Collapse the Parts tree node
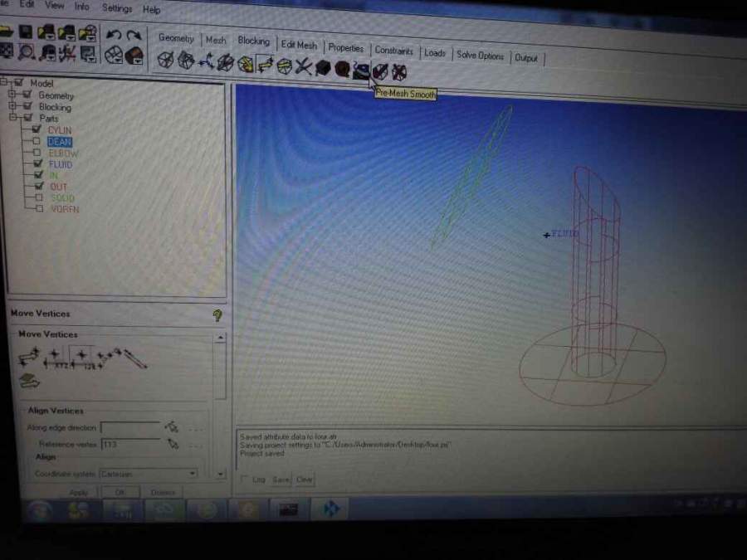The width and height of the screenshot is (747, 560). click(13, 117)
